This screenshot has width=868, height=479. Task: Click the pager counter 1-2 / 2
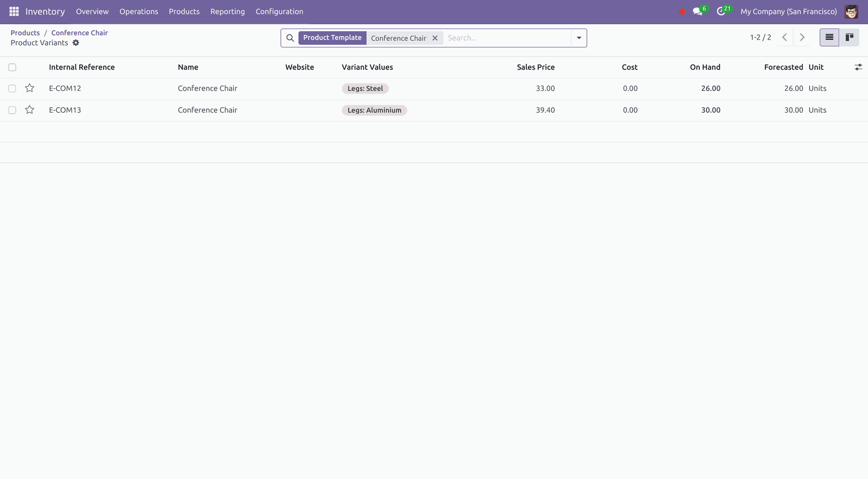[x=760, y=38]
